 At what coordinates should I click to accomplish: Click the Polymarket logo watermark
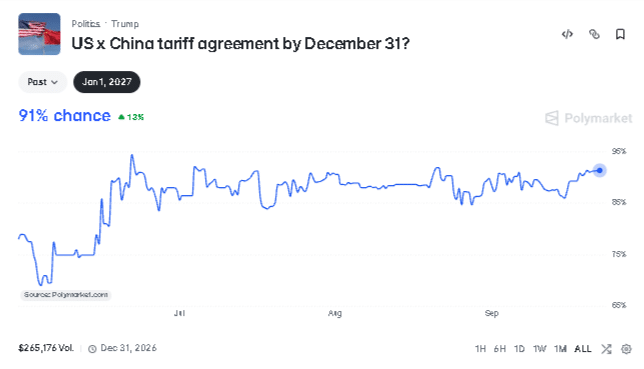588,118
